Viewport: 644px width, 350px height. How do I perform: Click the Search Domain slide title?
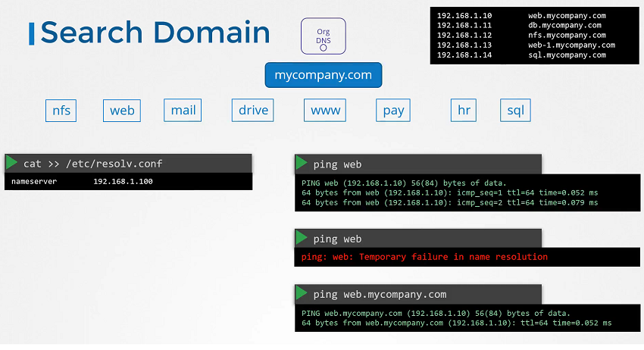155,33
